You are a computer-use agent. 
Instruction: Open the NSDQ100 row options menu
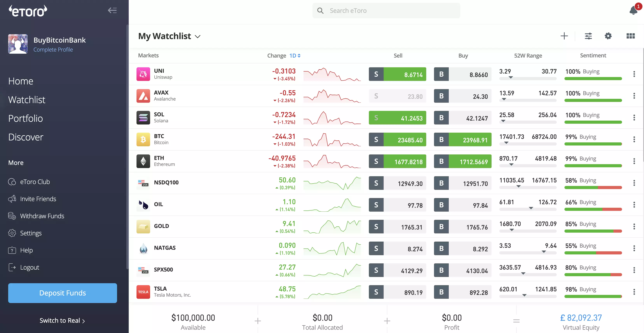coord(634,183)
